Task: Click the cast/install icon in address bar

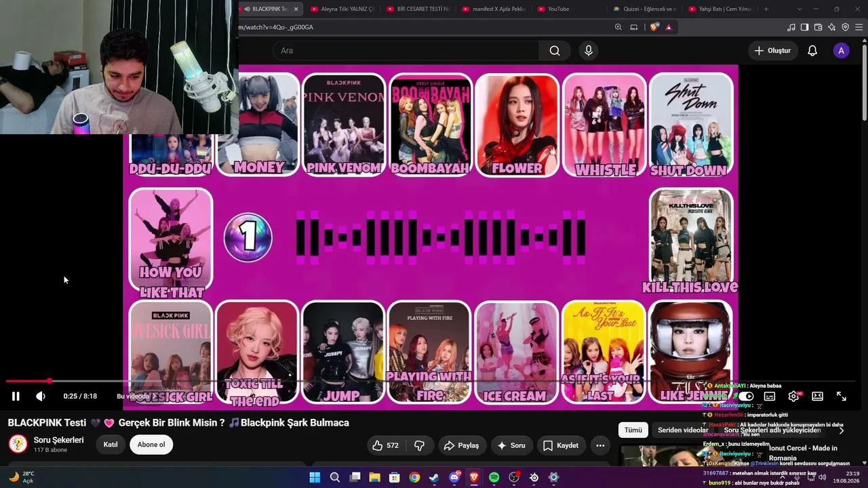Action: pos(634,27)
